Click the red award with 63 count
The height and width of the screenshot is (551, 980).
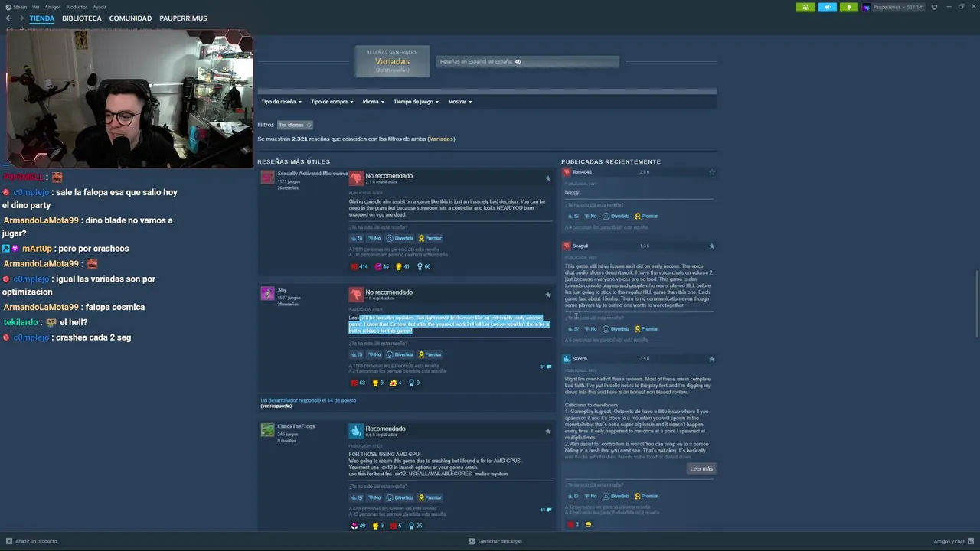358,383
